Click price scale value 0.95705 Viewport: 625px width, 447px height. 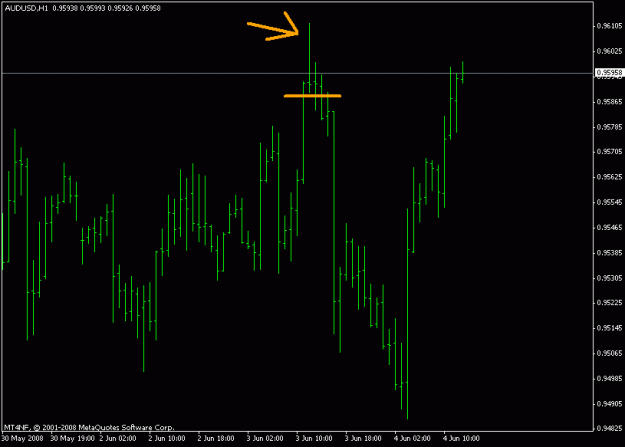(x=609, y=152)
